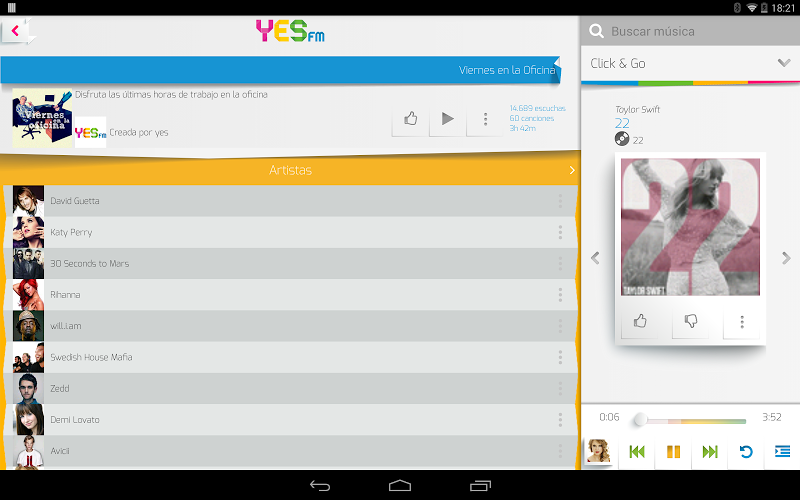Click 14.689 escuchas stat text
The width and height of the screenshot is (800, 500).
coord(538,108)
